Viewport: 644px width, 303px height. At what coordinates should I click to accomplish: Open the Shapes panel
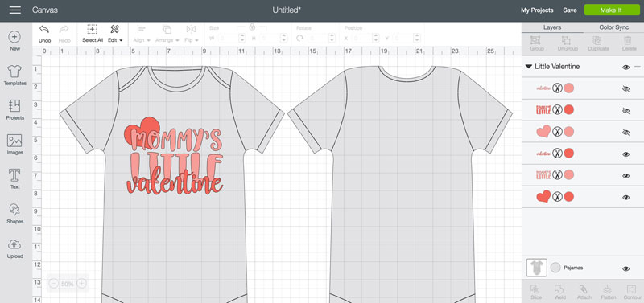pos(14,214)
